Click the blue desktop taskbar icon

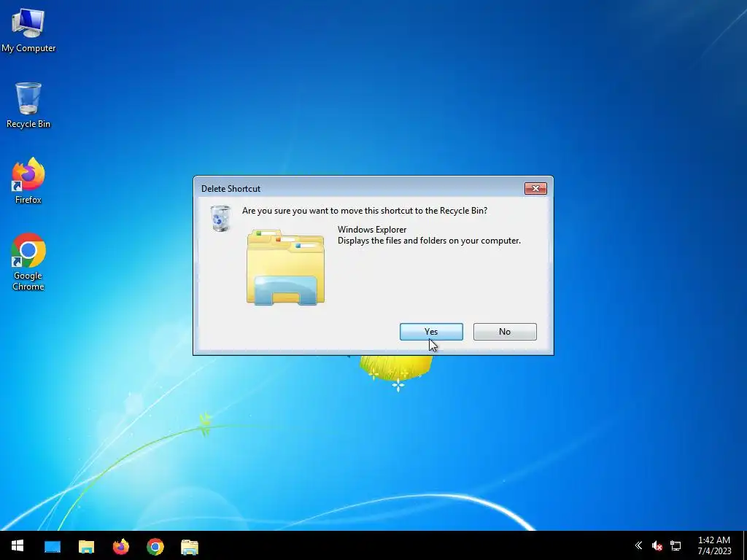(53, 546)
